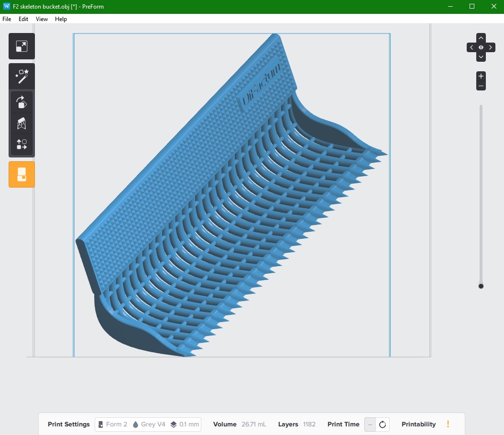Minimize the PreForm window

tap(450, 6)
